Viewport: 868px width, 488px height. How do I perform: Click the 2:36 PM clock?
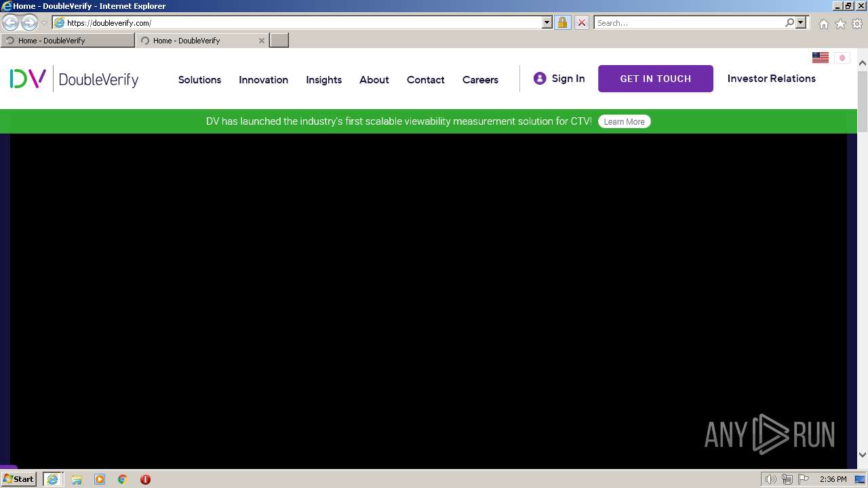pyautogui.click(x=833, y=479)
